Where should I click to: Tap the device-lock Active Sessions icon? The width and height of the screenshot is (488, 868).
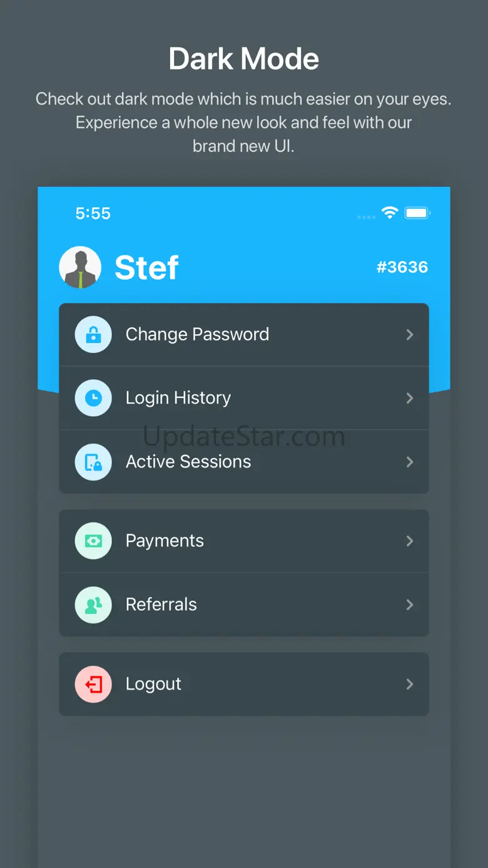pyautogui.click(x=93, y=462)
